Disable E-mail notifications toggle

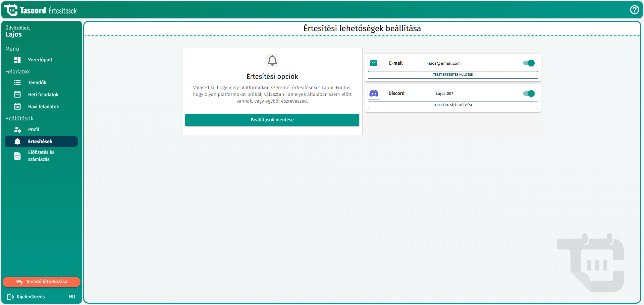click(529, 63)
